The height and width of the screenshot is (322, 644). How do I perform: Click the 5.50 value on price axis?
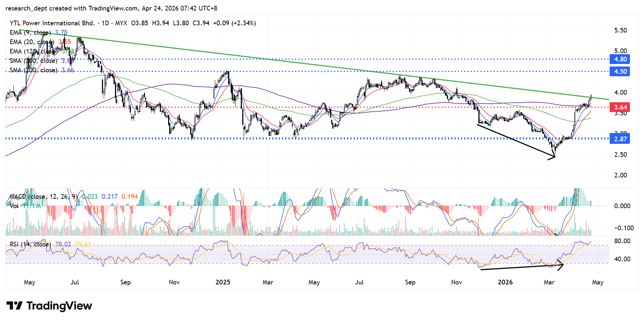[x=620, y=30]
